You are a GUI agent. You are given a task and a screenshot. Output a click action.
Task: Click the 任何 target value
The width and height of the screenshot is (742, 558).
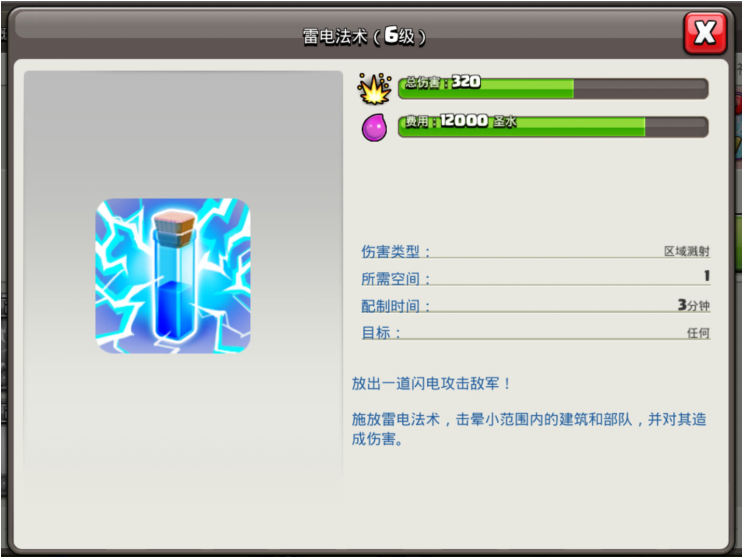coord(698,333)
